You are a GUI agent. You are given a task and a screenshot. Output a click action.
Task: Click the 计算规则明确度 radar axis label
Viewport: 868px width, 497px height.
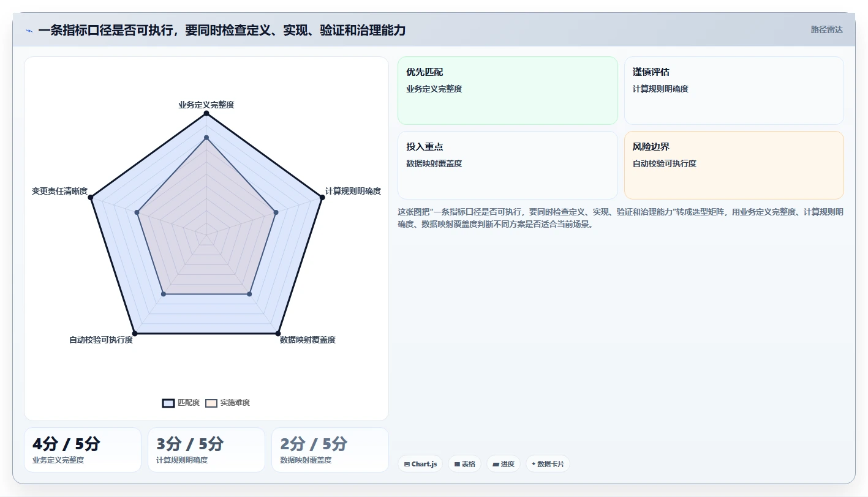click(353, 190)
